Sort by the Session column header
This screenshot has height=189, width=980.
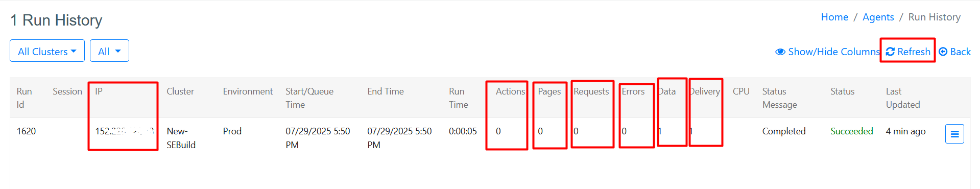67,91
